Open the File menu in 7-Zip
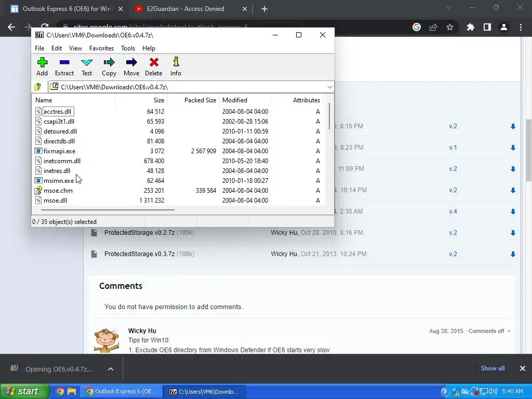The height and width of the screenshot is (399, 532). [x=39, y=48]
